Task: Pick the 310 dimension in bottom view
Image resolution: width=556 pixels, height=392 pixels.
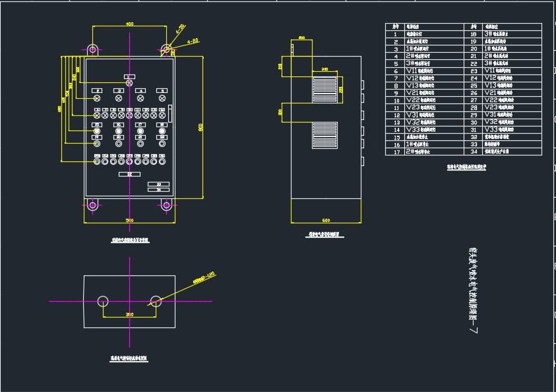Action: tap(129, 314)
